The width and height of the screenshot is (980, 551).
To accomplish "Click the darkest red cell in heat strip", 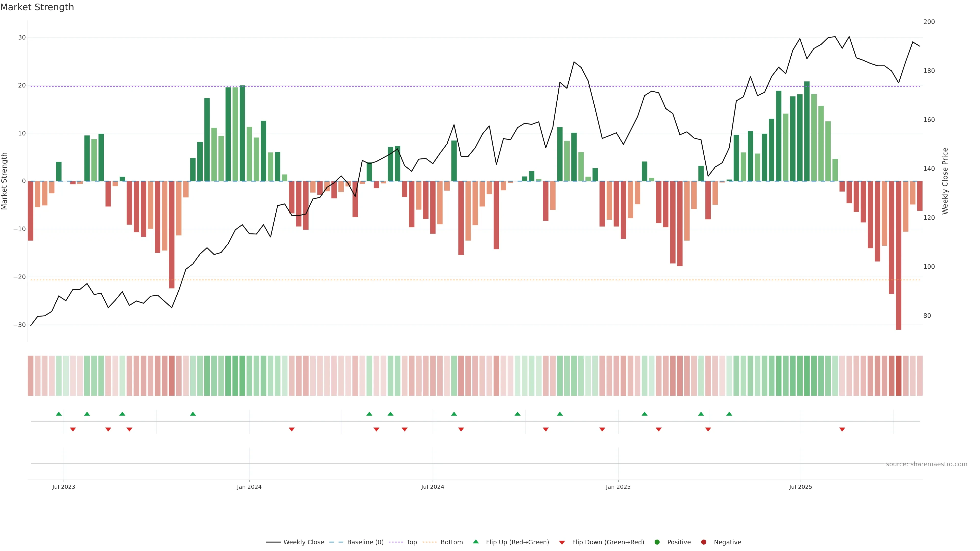I will 898,375.
